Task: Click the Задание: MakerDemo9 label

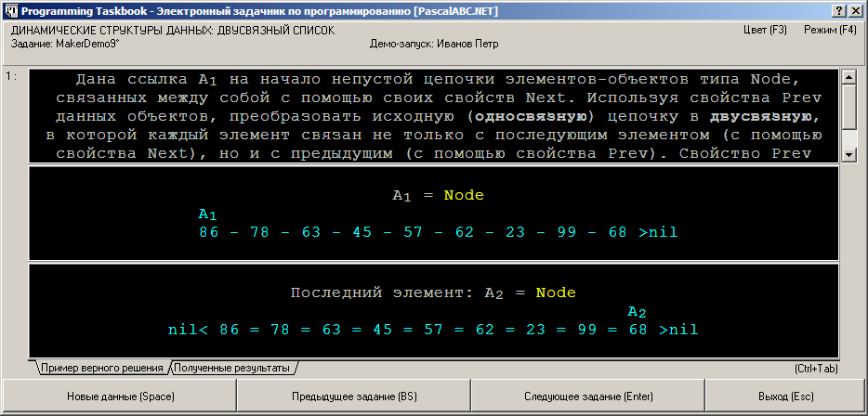Action: 65,44
